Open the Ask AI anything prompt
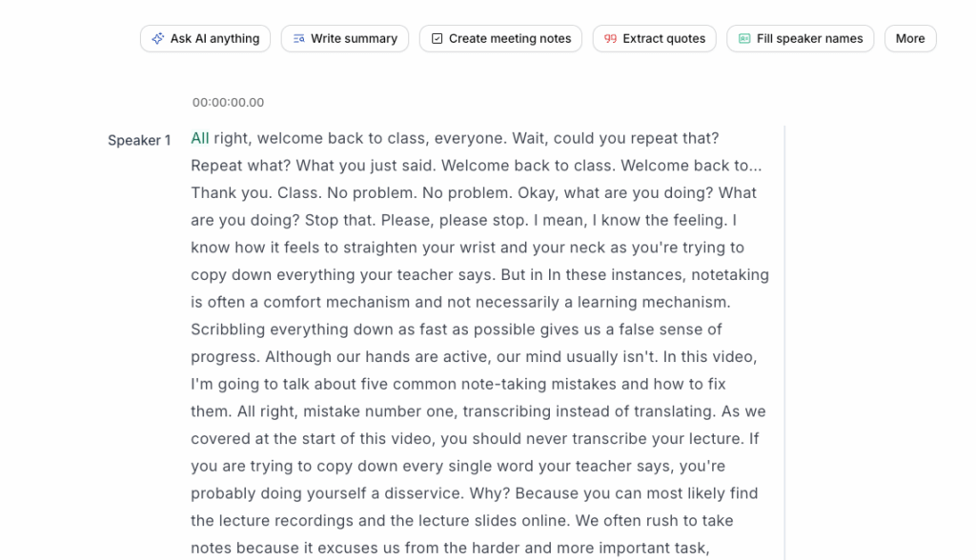The height and width of the screenshot is (560, 976). point(214,39)
